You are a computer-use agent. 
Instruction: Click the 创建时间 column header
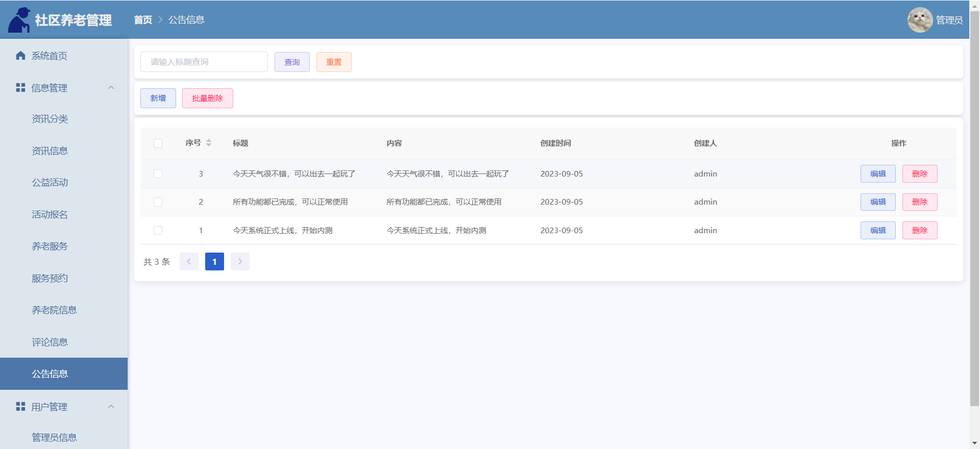pyautogui.click(x=556, y=143)
